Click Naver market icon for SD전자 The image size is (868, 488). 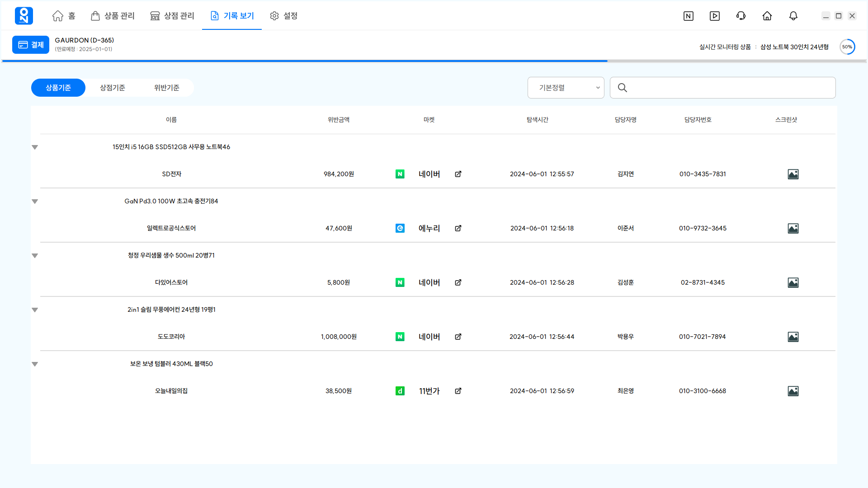400,174
